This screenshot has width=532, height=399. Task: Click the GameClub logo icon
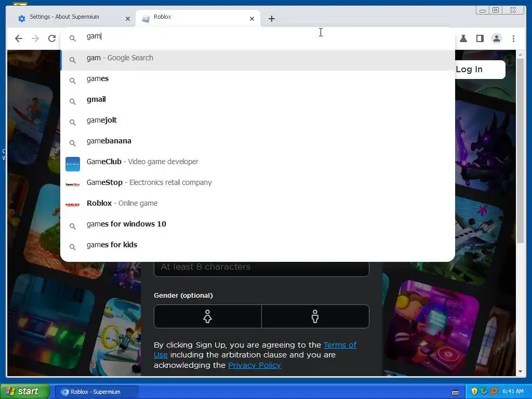(x=73, y=164)
